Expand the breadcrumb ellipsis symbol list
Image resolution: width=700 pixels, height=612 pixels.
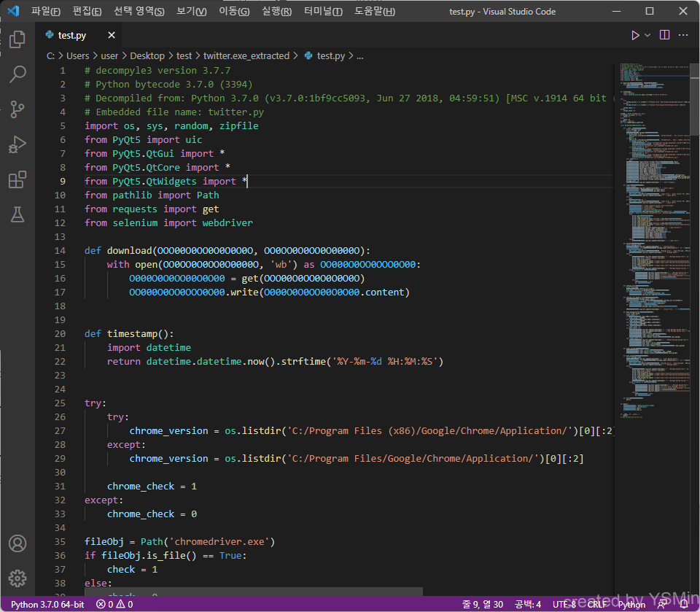point(359,56)
